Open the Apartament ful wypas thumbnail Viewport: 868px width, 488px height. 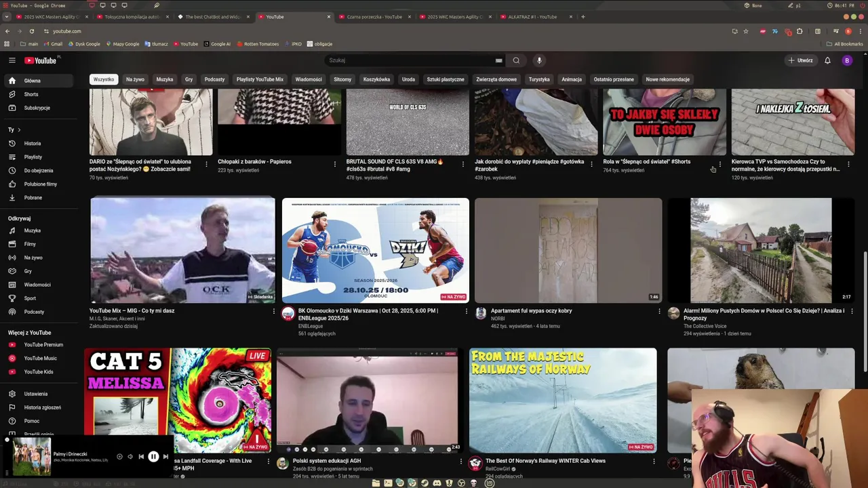pyautogui.click(x=568, y=250)
